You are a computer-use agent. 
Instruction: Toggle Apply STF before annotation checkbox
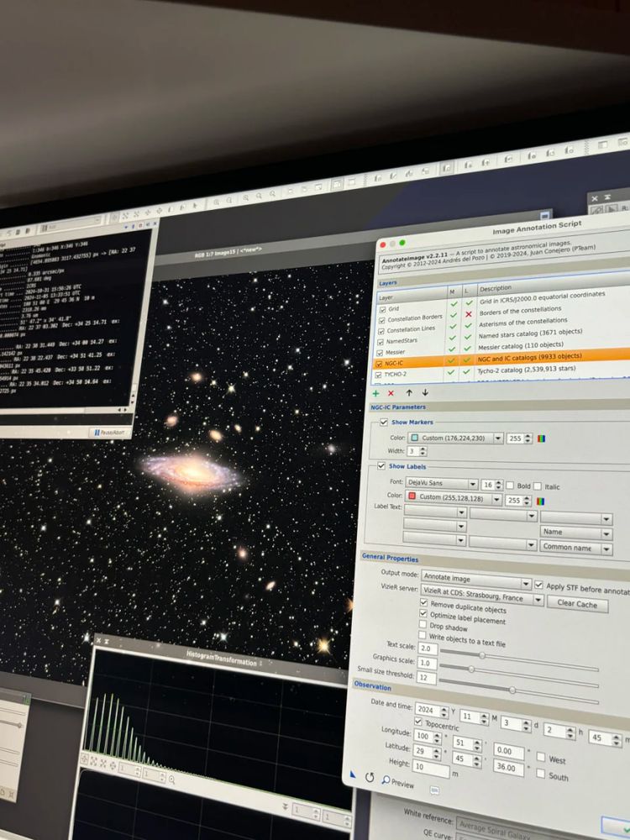[538, 585]
